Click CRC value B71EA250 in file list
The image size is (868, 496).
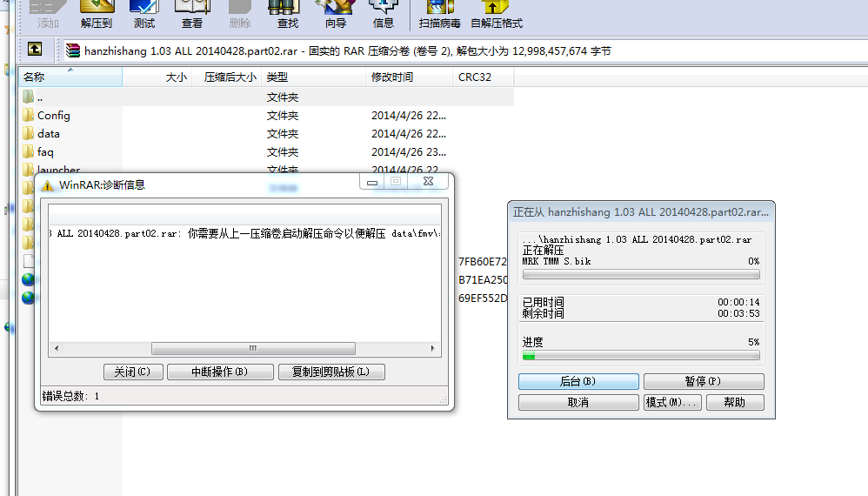point(483,279)
